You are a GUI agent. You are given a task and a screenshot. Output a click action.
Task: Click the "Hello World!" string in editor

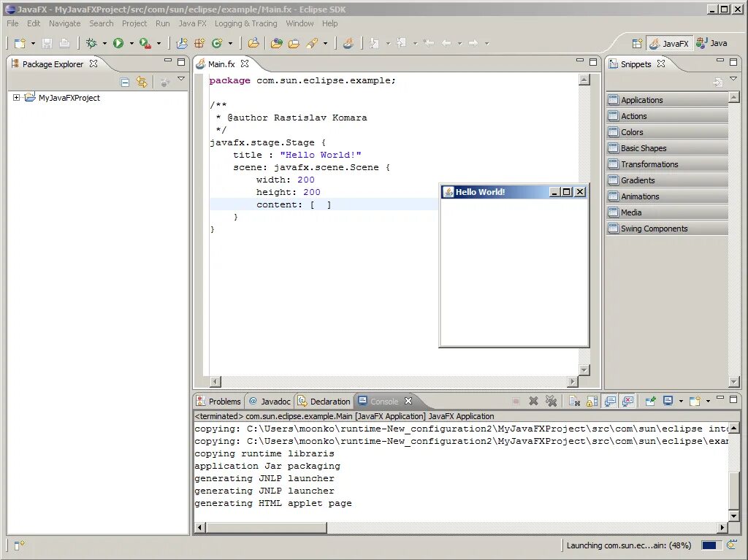click(x=321, y=155)
